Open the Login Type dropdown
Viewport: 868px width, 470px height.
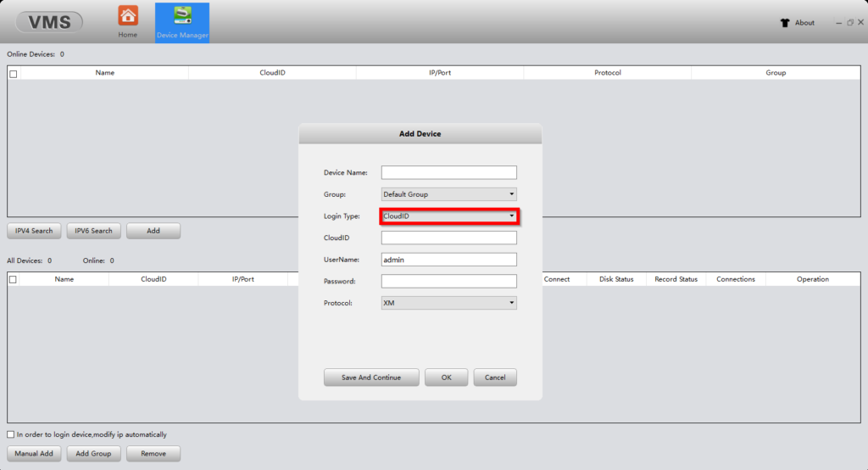448,216
